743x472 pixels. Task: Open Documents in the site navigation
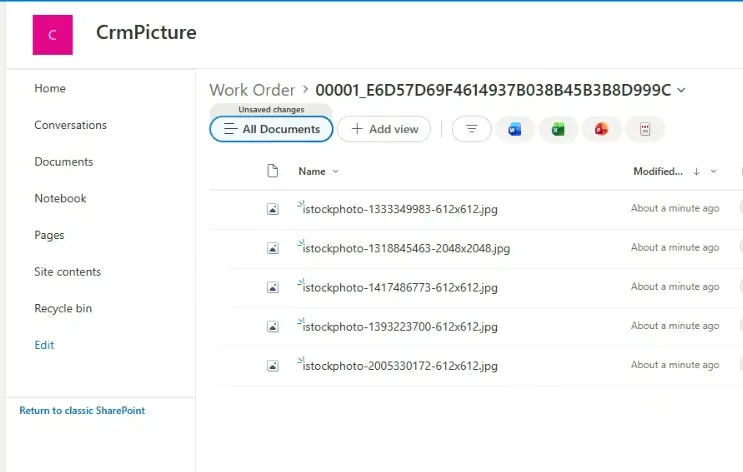tap(63, 162)
